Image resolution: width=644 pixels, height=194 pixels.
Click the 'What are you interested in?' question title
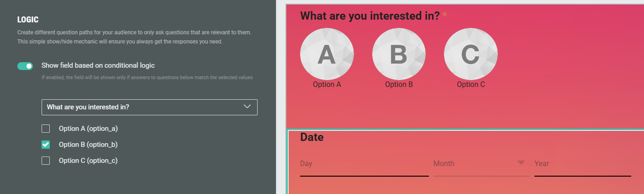coord(370,16)
